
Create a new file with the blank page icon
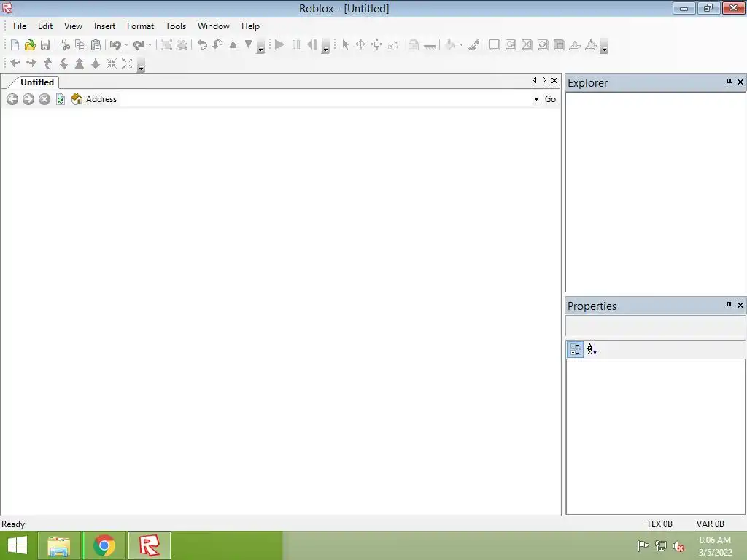pyautogui.click(x=15, y=44)
